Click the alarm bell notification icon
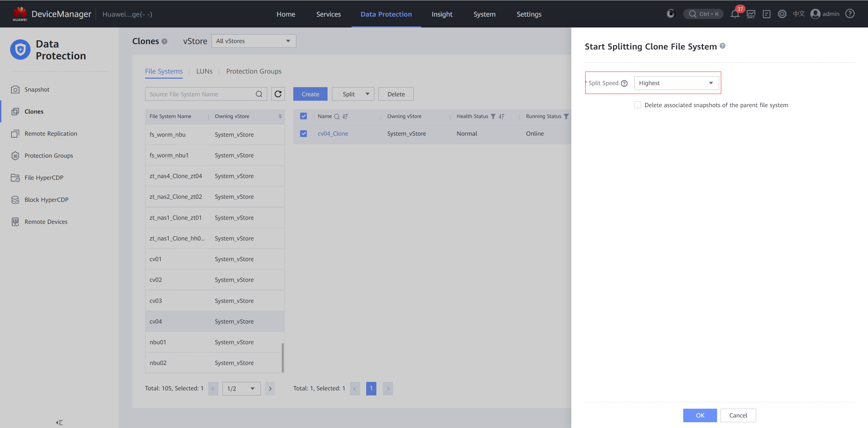Screen dimensions: 868x428 pos(735,14)
